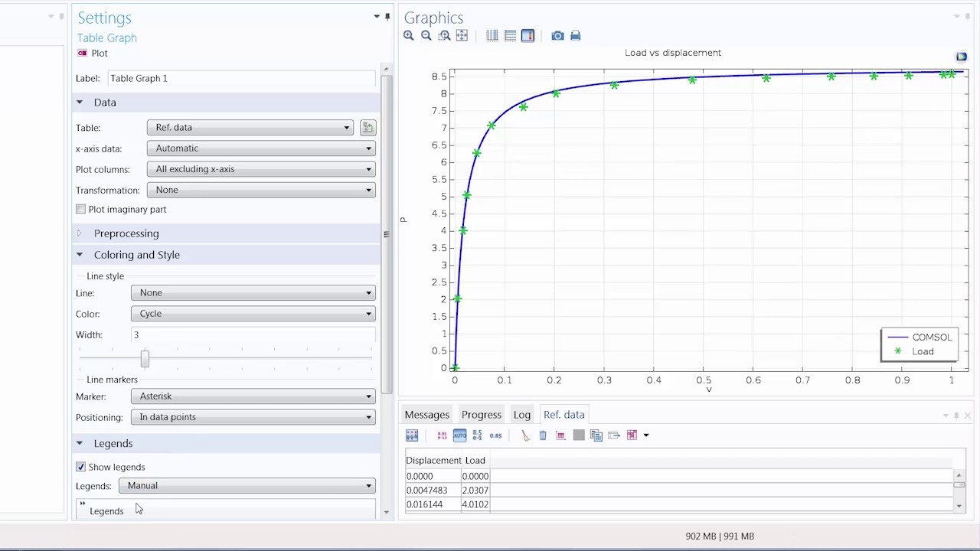Click the Settings scroll down arrow
This screenshot has width=980, height=551.
386,512
